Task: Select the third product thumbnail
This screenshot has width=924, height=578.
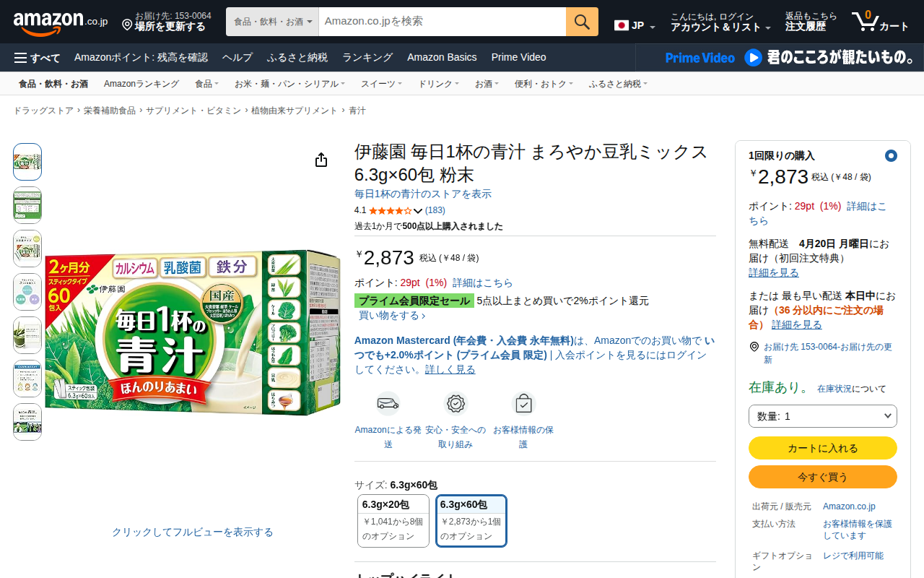Action: [27, 249]
